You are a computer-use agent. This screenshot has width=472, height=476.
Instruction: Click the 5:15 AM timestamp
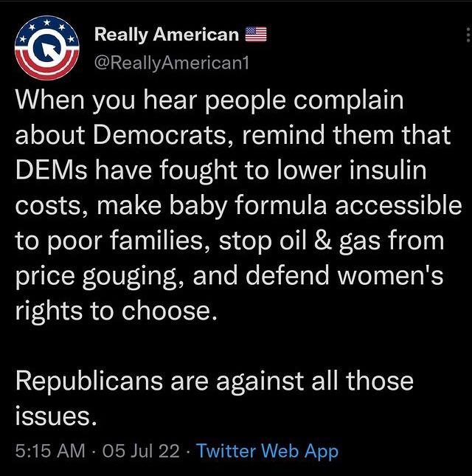(x=50, y=450)
